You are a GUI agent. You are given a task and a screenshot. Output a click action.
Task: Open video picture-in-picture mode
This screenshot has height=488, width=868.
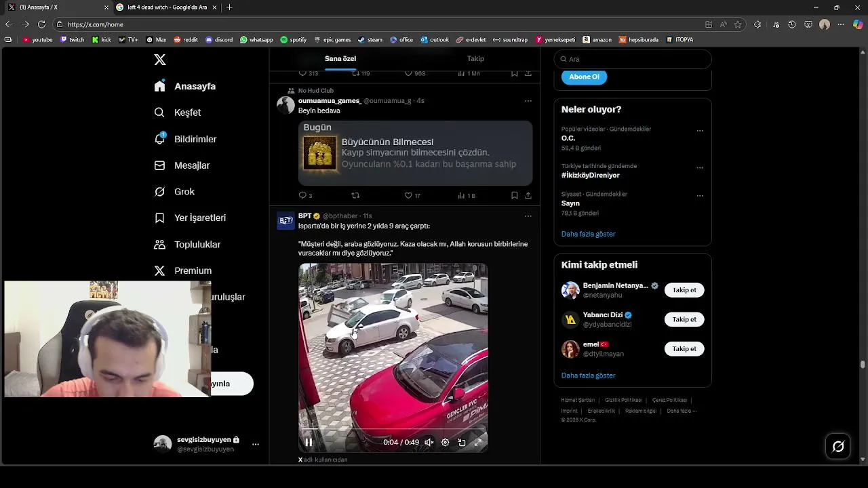(x=462, y=442)
